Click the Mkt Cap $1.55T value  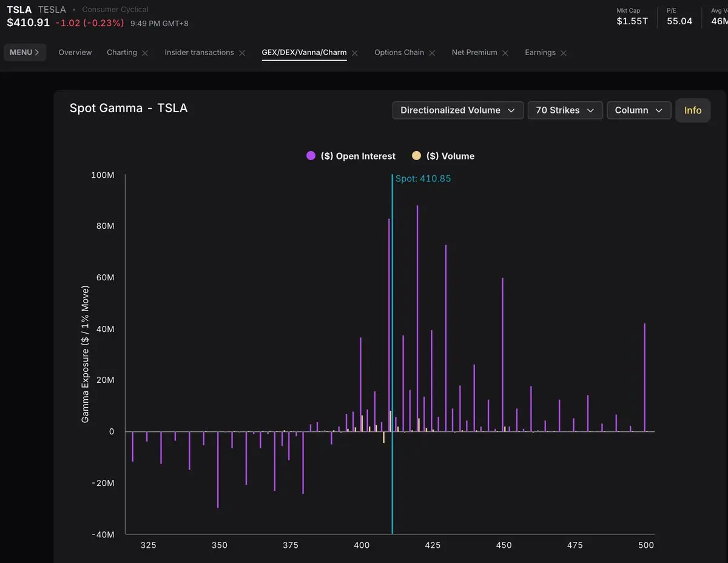click(632, 21)
